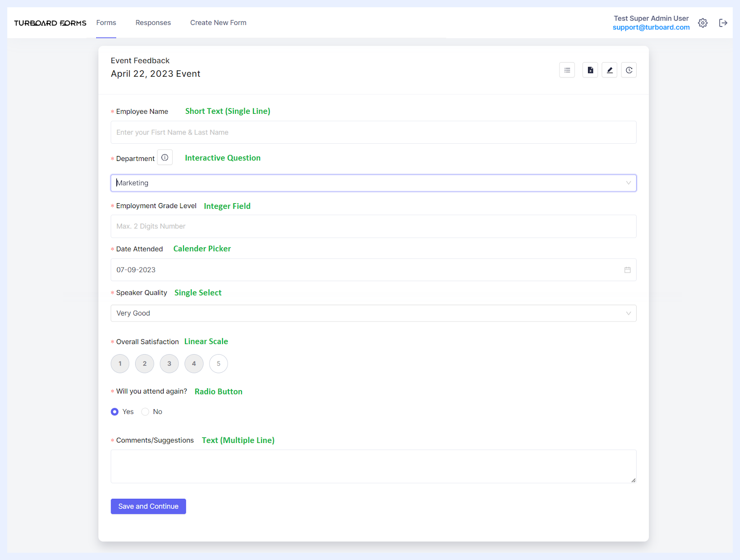
Task: Expand the Department dropdown arrow
Action: tap(628, 183)
